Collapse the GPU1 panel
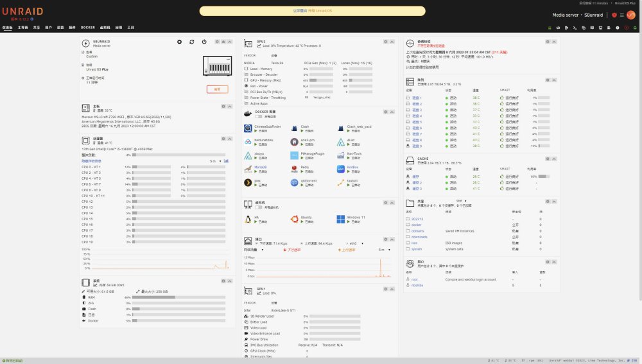This screenshot has width=642, height=364. click(392, 289)
